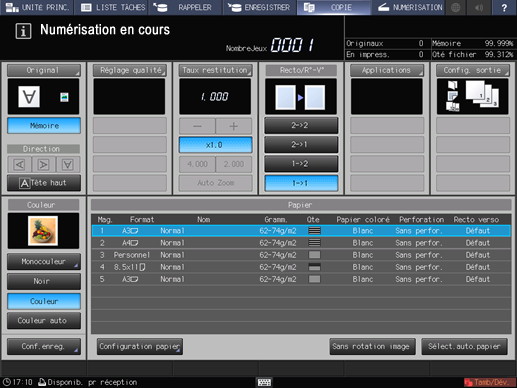517x388 pixels.
Task: Switch to the LISTE TÂCHES tab
Action: point(114,7)
